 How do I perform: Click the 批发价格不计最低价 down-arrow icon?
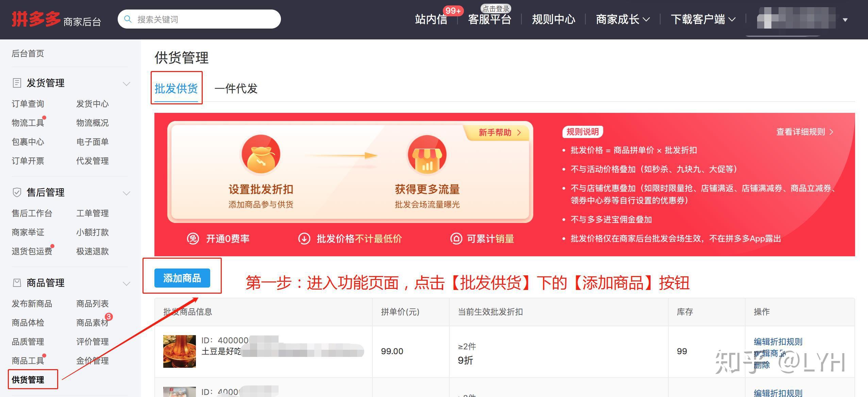(304, 239)
